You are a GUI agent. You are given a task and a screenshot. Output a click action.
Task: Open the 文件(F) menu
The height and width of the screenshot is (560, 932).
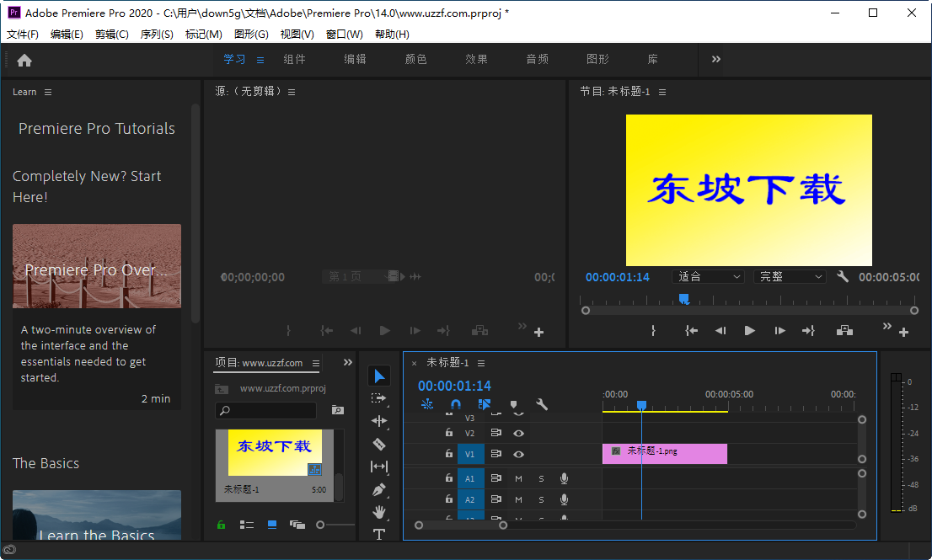tap(22, 34)
